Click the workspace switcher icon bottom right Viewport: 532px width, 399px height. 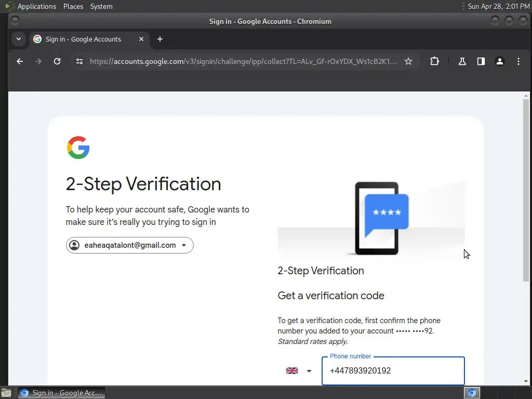pyautogui.click(x=472, y=393)
